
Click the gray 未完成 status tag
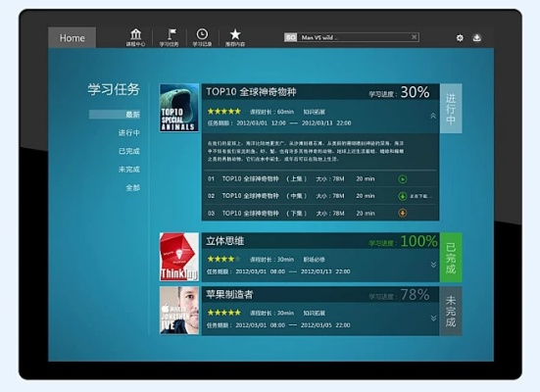click(x=451, y=311)
